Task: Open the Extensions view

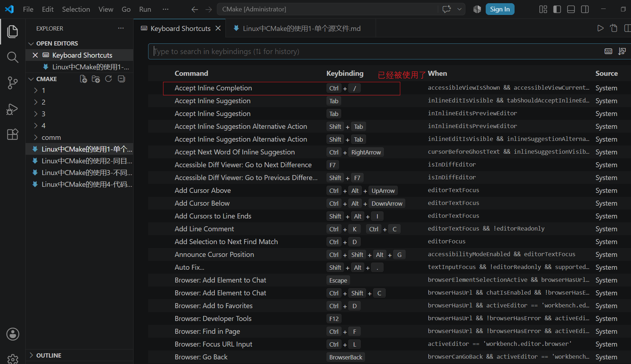Action: [x=12, y=134]
